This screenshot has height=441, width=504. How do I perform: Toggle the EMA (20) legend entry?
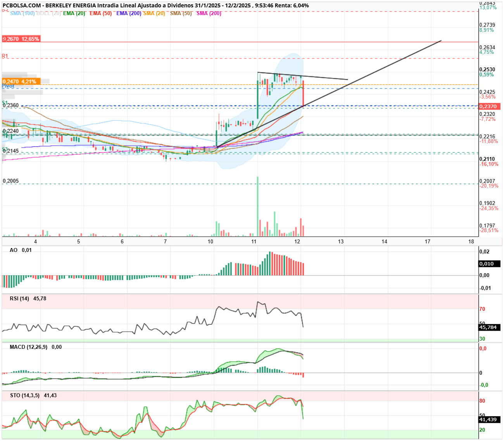coord(74,14)
